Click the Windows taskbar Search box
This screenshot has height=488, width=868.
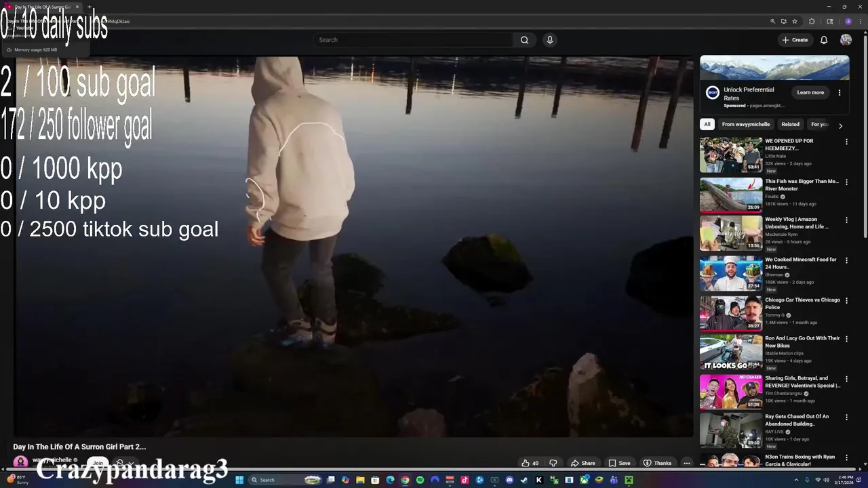coord(285,480)
